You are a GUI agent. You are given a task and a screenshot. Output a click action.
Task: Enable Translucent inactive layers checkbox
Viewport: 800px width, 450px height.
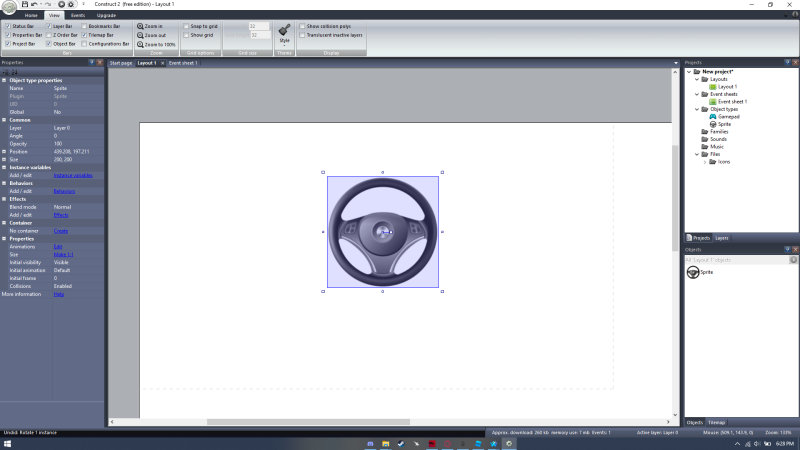coord(302,35)
